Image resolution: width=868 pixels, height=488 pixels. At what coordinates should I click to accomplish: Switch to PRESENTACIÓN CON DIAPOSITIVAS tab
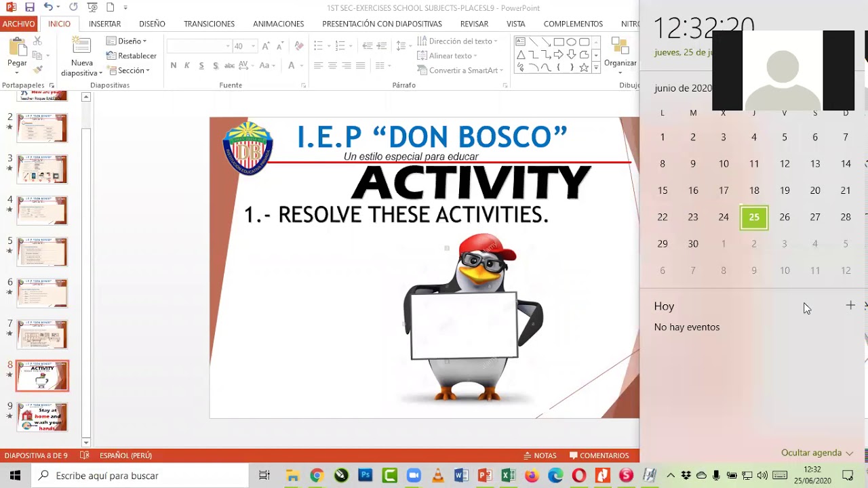[382, 24]
